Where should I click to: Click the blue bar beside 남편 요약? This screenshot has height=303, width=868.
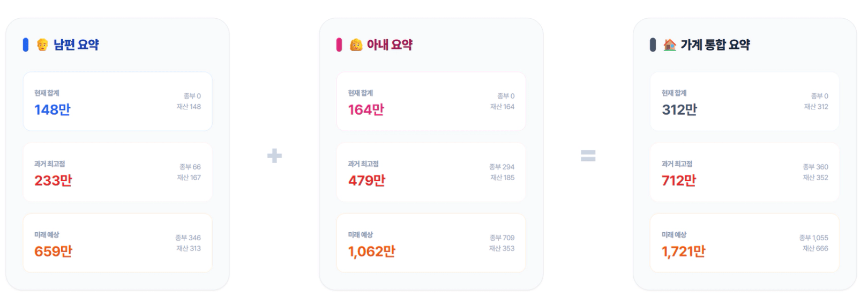25,45
